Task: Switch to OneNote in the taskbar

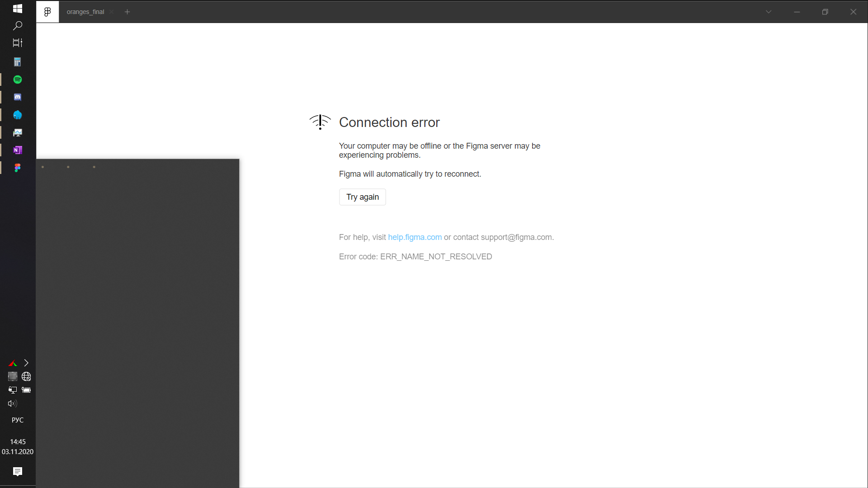Action: [18, 150]
